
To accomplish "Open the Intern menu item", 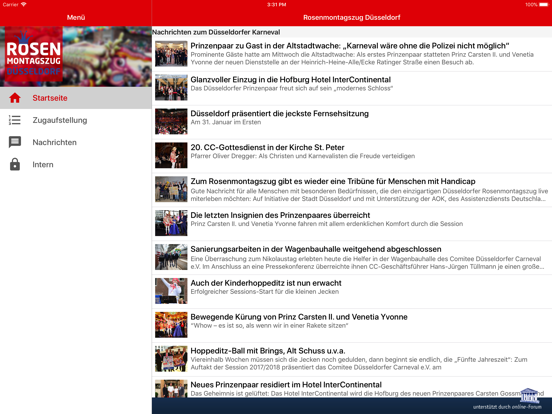I will (x=76, y=164).
